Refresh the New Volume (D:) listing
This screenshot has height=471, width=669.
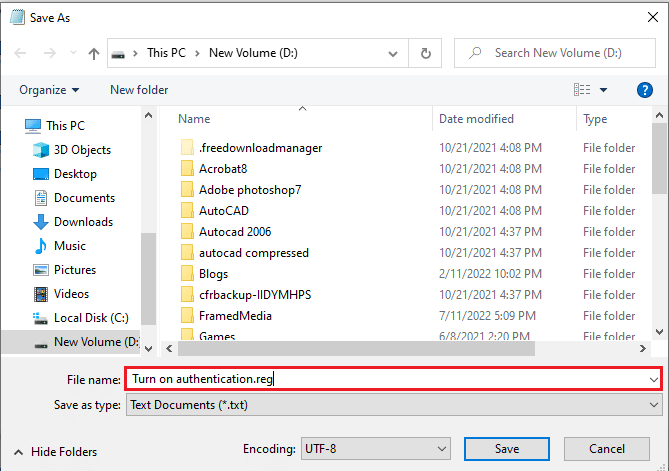(x=425, y=53)
